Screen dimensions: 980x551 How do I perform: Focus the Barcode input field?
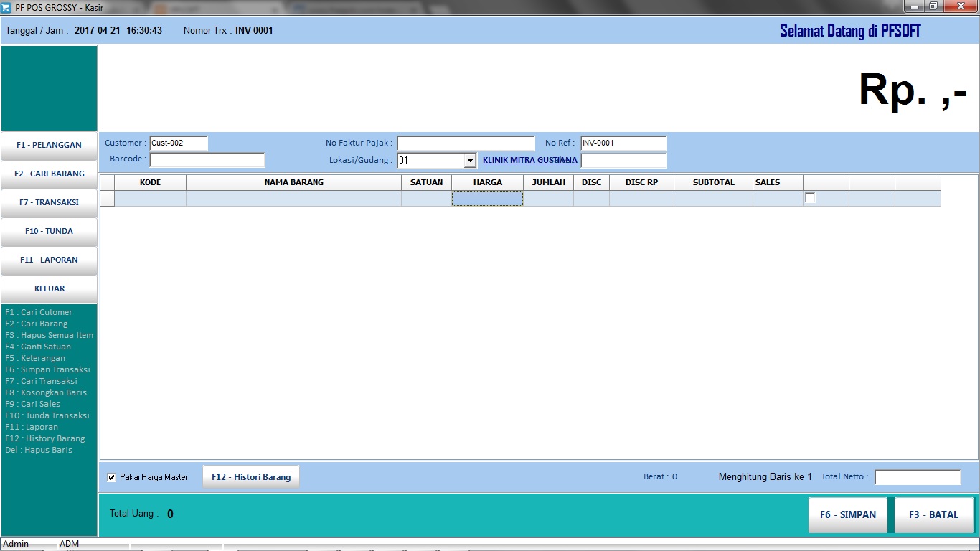[x=207, y=159]
